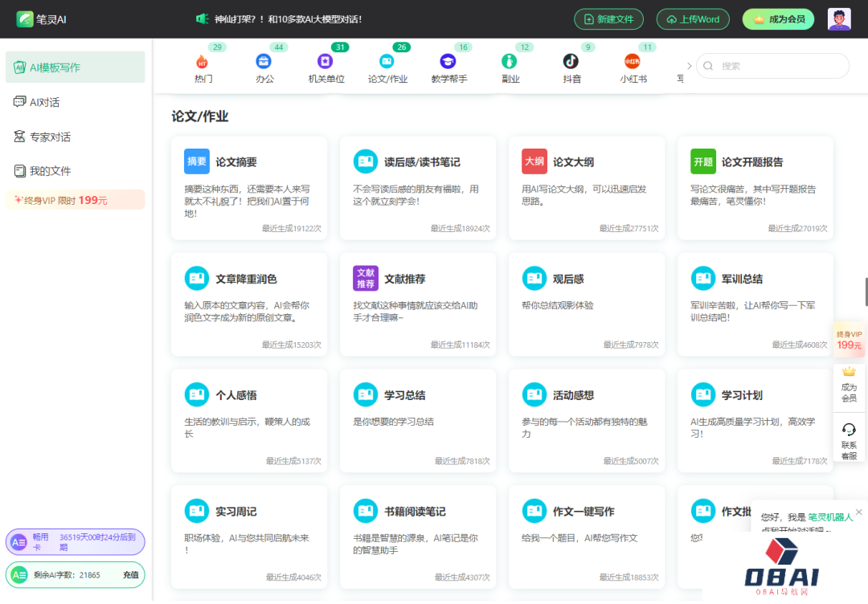Expand more categories with right arrow chevron
Screen dimensions: 868x604
click(690, 64)
